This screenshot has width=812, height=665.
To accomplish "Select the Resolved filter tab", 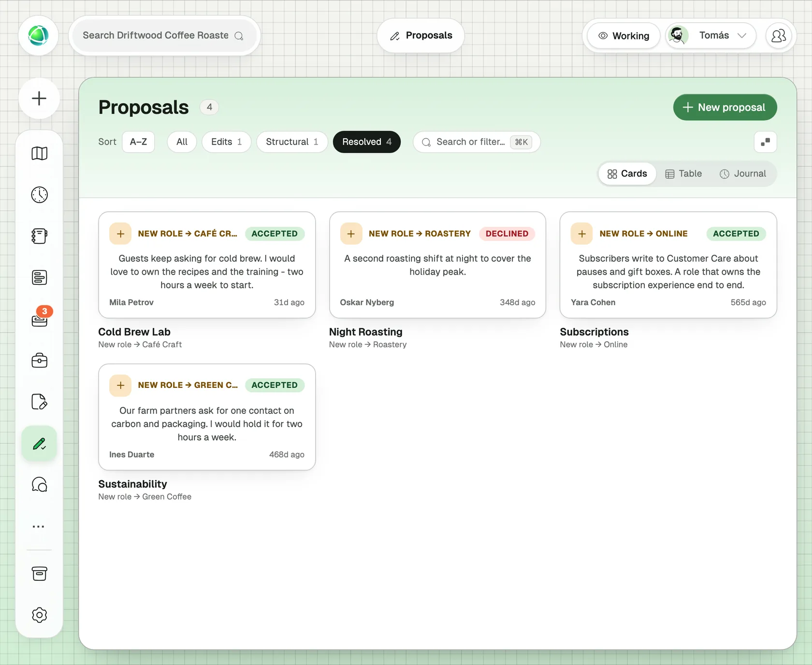I will pos(367,142).
